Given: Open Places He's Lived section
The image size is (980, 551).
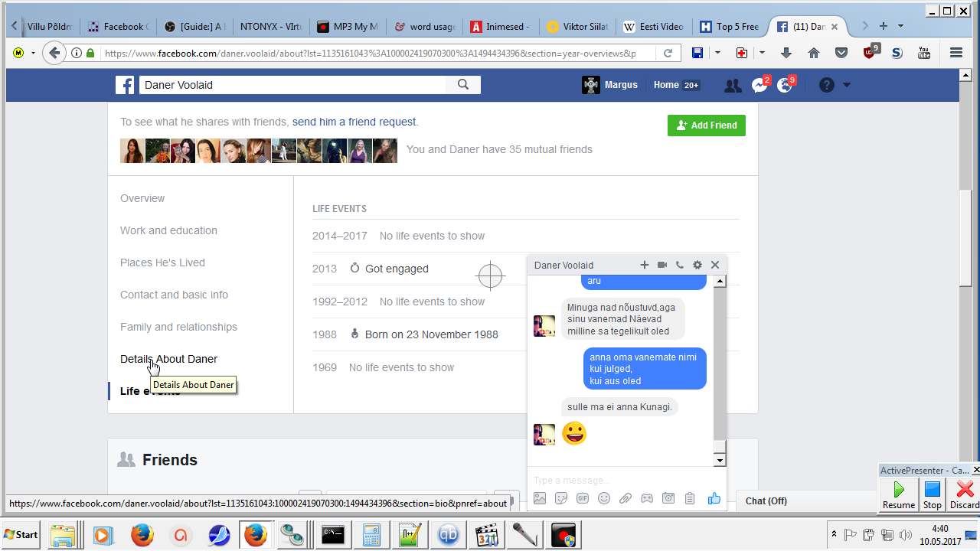Looking at the screenshot, I should click(x=162, y=262).
